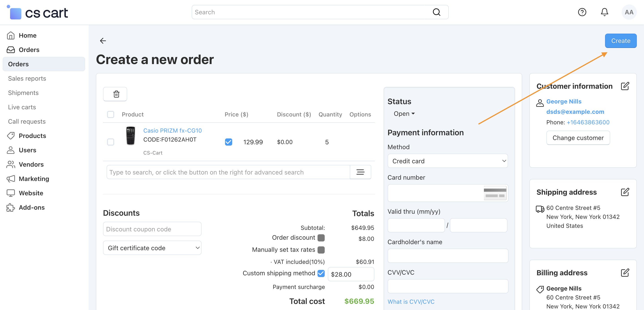
Task: Focus Discount coupon code field
Action: click(x=152, y=229)
